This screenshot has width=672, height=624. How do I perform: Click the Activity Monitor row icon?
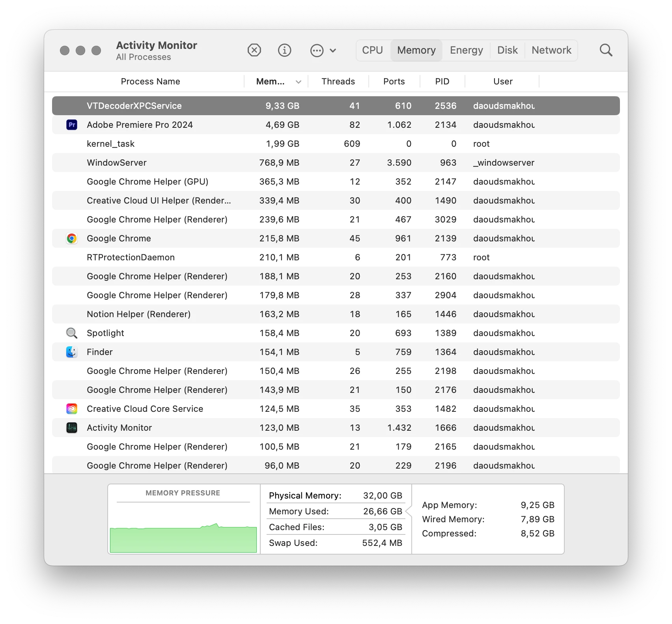click(x=72, y=428)
